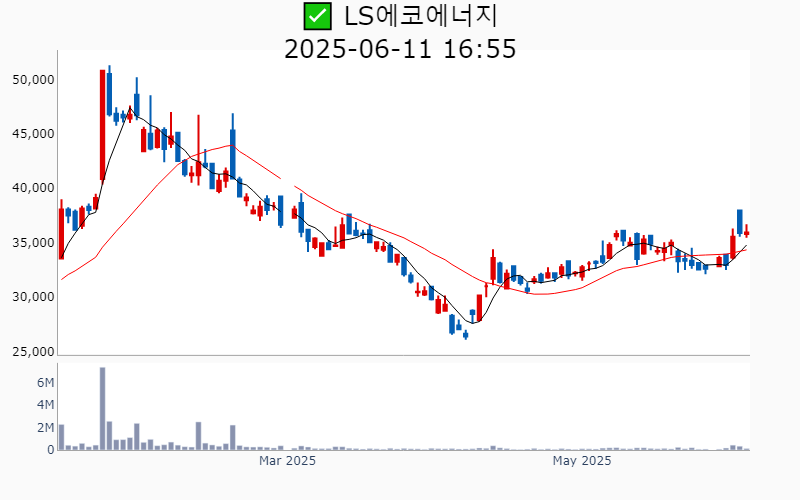Click the 6M volume axis label
The height and width of the screenshot is (500, 800).
45,383
